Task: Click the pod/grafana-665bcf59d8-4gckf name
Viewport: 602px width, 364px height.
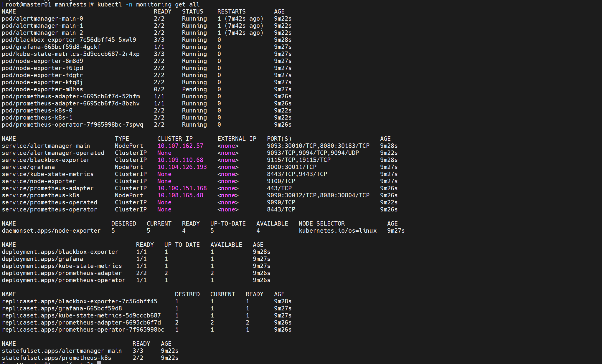Action: (51, 47)
